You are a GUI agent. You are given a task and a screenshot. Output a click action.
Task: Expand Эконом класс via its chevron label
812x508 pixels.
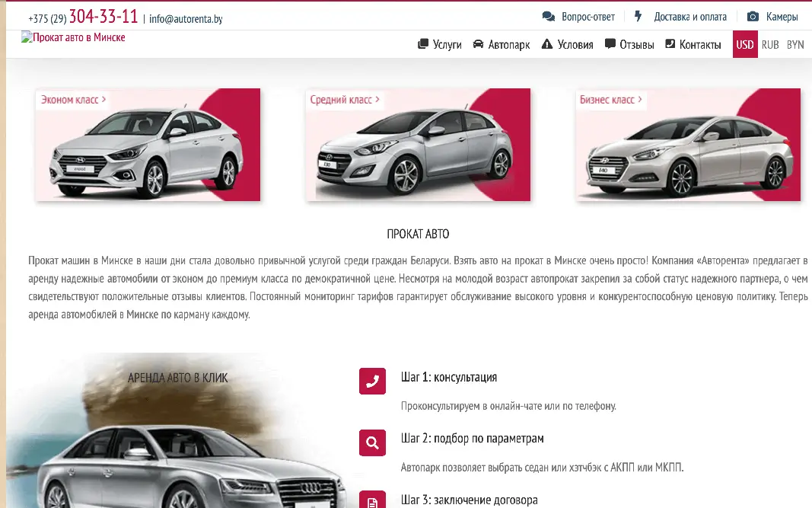(73, 100)
